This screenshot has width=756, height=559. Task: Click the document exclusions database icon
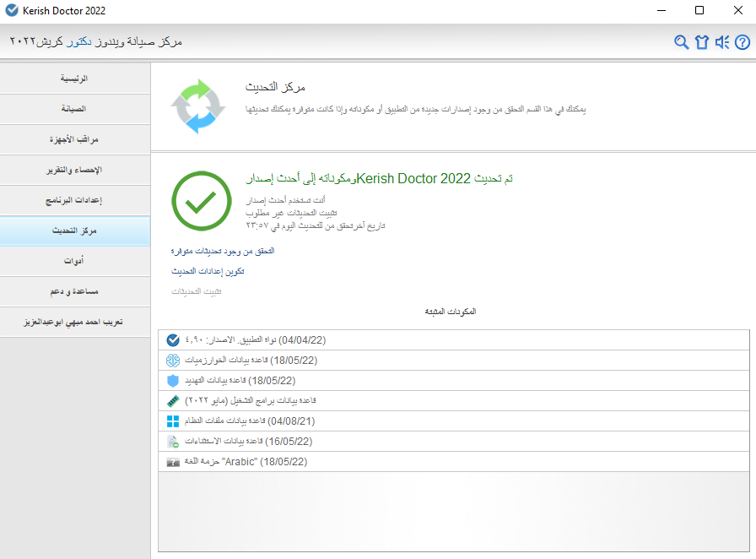(173, 442)
